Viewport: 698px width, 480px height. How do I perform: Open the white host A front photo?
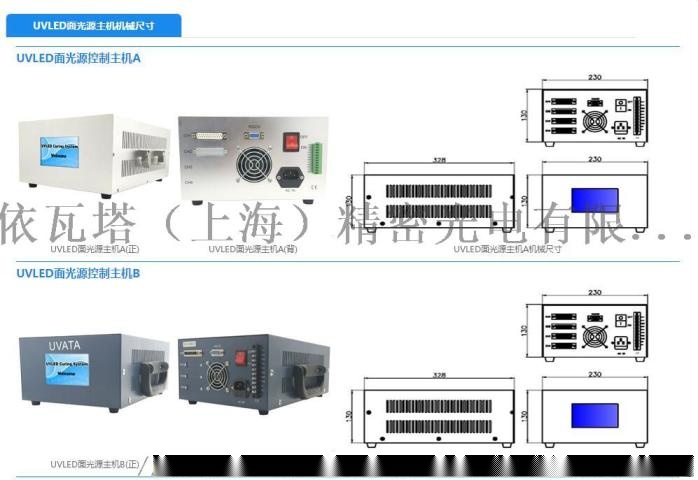click(94, 156)
